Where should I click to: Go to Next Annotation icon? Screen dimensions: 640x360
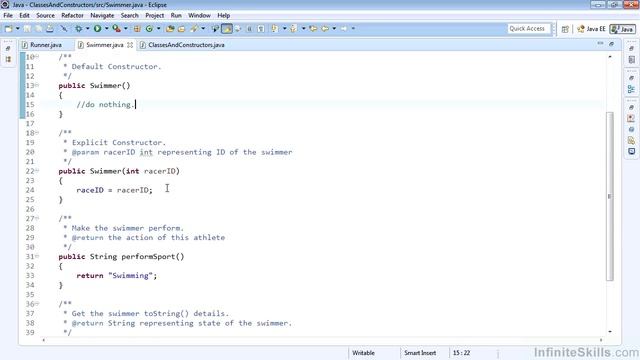pyautogui.click(x=275, y=29)
